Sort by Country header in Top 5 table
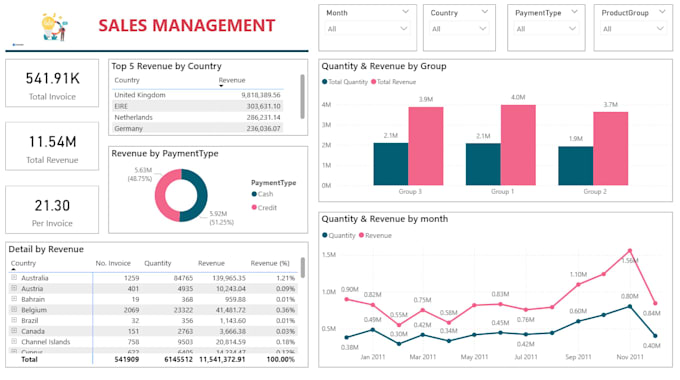The width and height of the screenshot is (680, 380). [127, 80]
